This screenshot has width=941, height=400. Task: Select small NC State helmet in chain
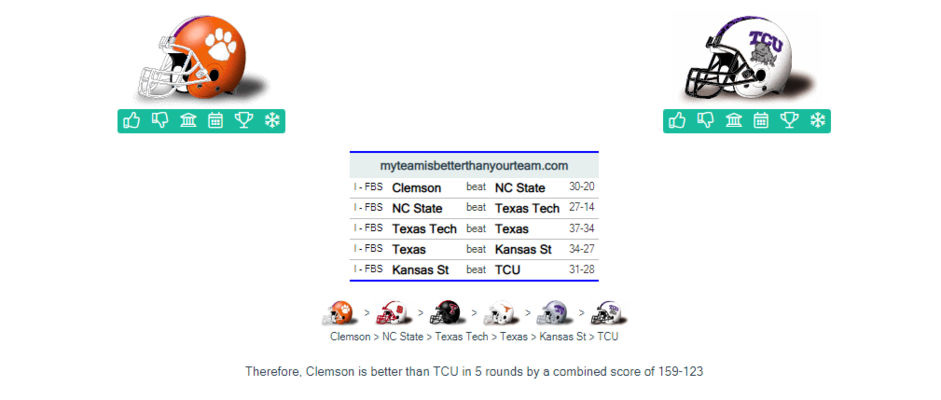tap(393, 312)
